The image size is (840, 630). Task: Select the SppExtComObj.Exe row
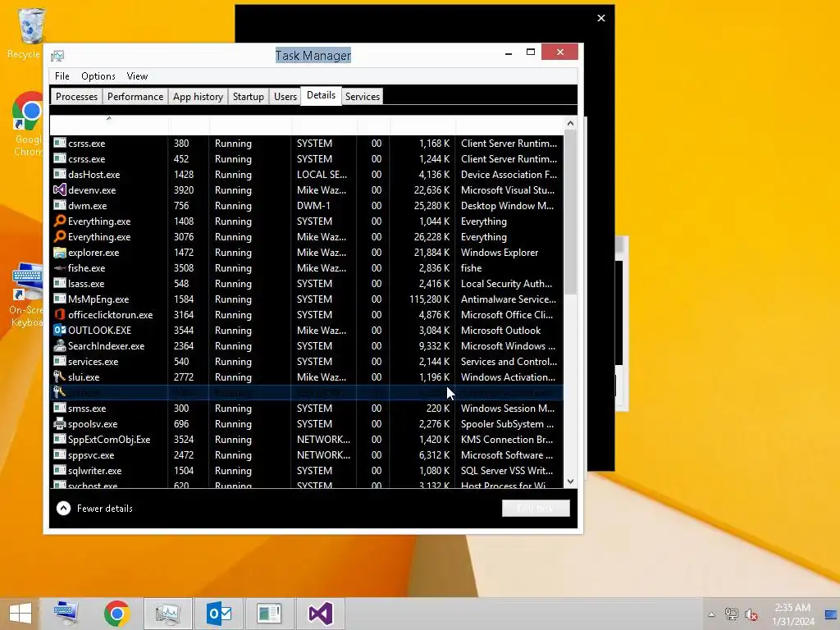[x=307, y=440]
